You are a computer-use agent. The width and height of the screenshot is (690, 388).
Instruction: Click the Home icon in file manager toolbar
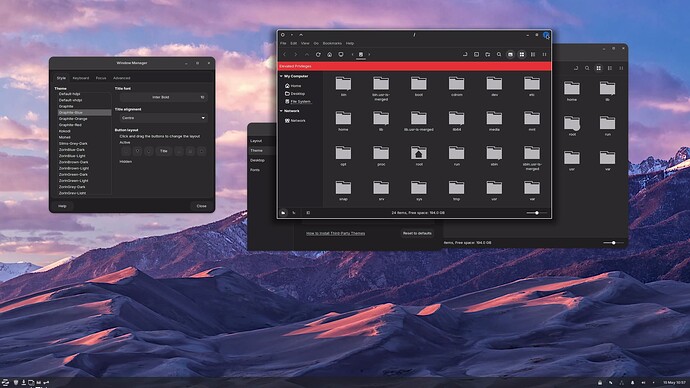(330, 55)
